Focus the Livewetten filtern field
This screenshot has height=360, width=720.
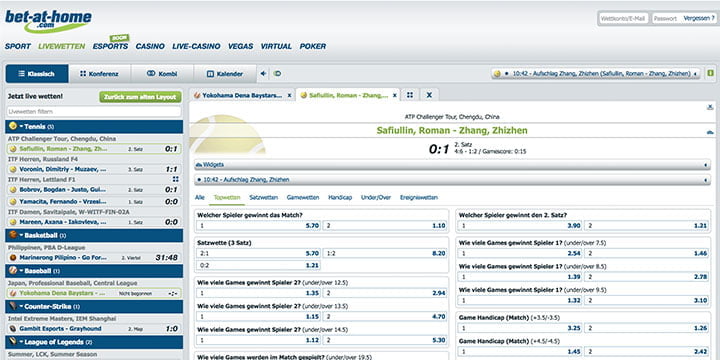(94, 112)
